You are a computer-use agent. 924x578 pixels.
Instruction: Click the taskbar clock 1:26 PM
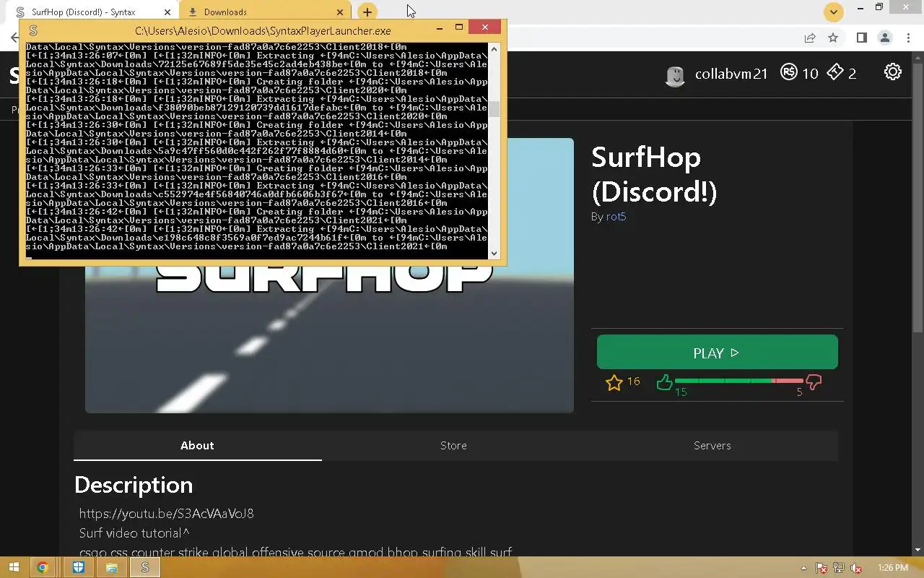(x=892, y=569)
